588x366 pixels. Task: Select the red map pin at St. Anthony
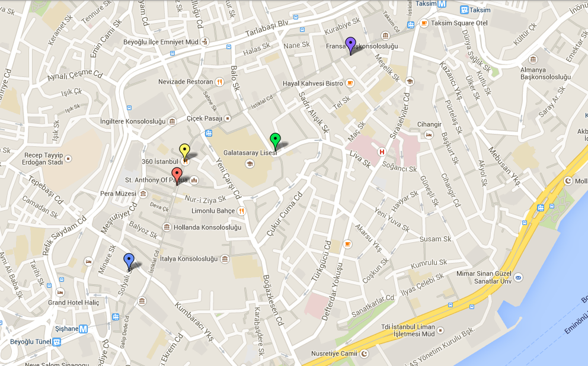click(x=177, y=176)
